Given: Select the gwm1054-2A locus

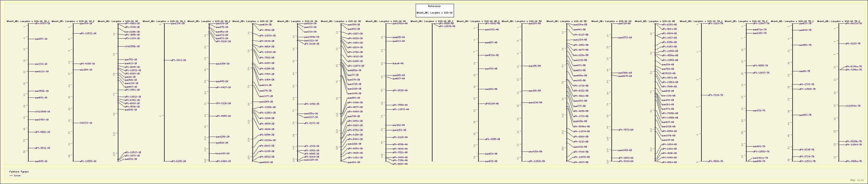Looking at the screenshot, I should (x=223, y=64).
